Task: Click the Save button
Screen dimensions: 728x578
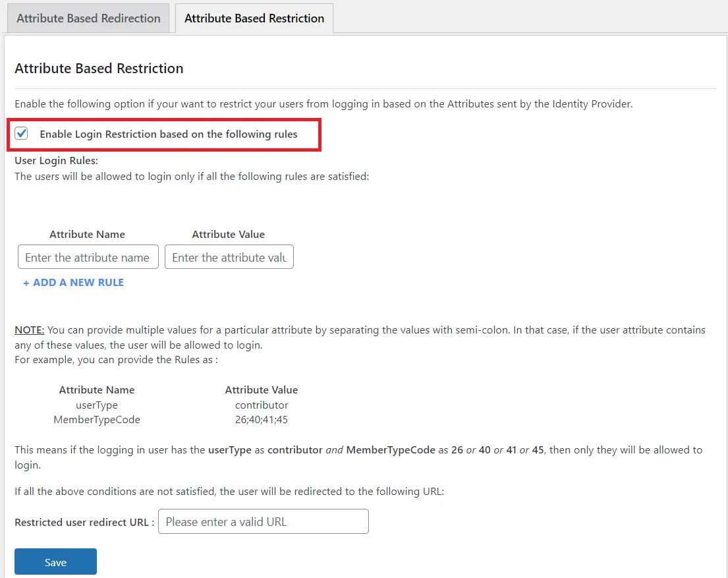Action: click(56, 562)
